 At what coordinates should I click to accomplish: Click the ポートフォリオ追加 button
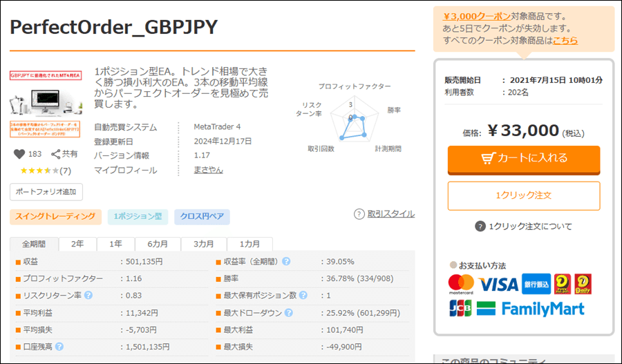[46, 192]
